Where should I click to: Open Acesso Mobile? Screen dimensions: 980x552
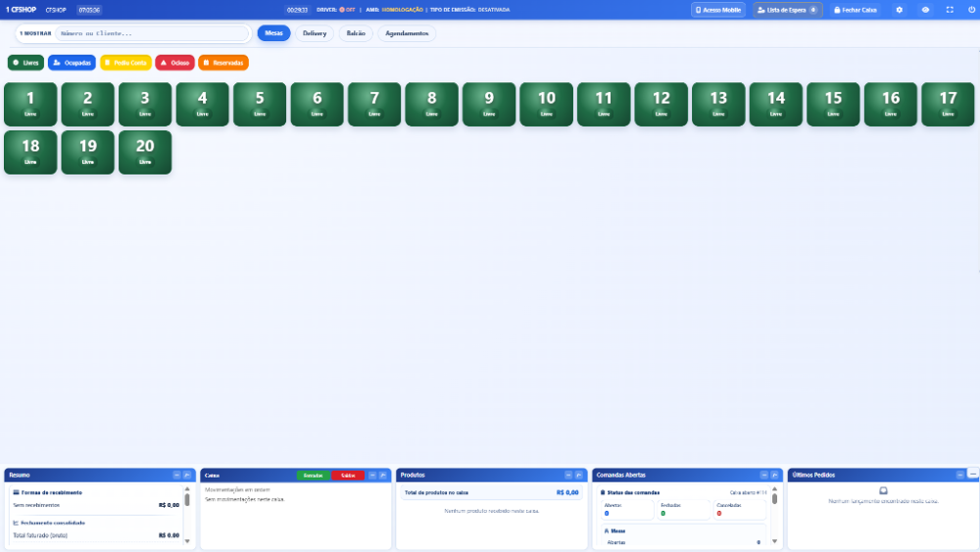tap(718, 10)
